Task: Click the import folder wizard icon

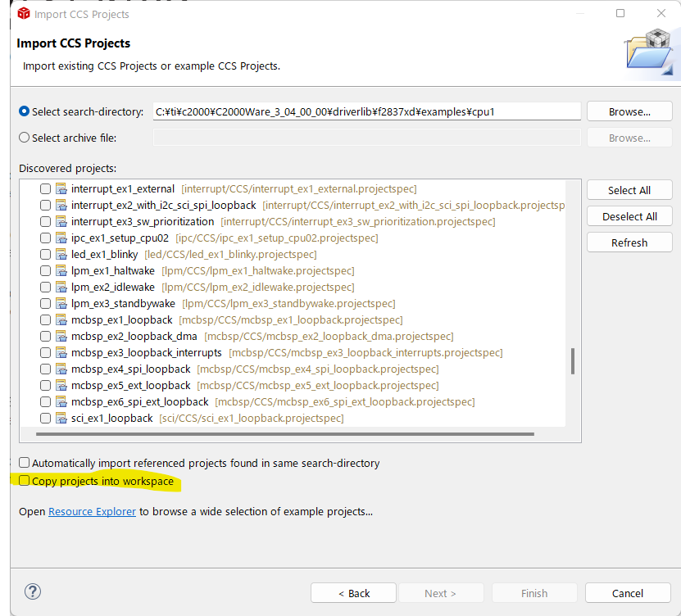Action: (650, 52)
